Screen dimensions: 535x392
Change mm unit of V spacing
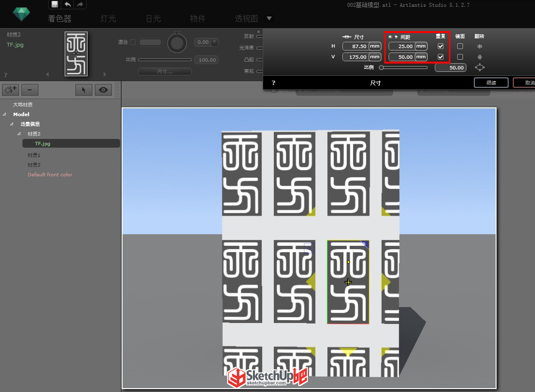421,57
